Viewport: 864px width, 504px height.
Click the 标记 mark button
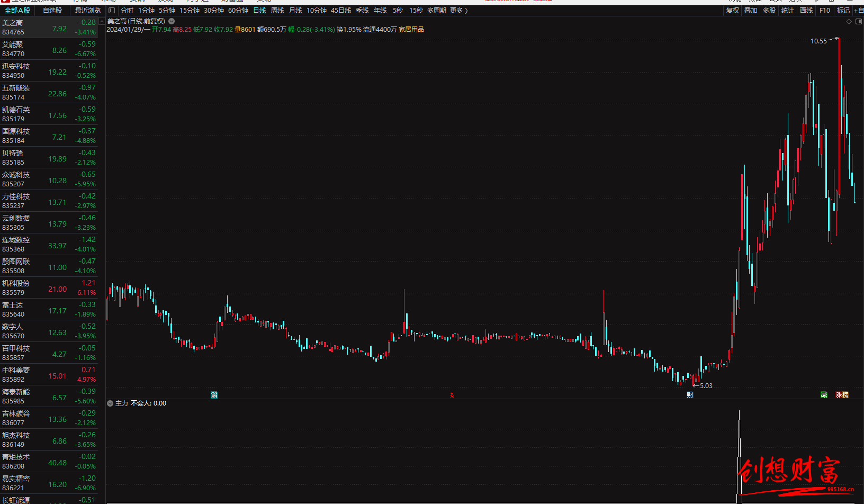point(843,10)
